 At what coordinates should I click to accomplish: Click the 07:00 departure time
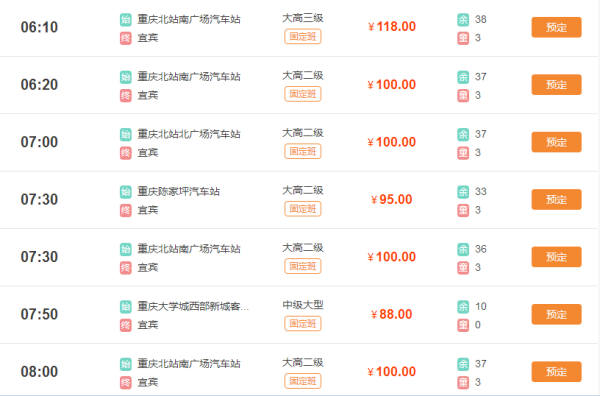(39, 142)
